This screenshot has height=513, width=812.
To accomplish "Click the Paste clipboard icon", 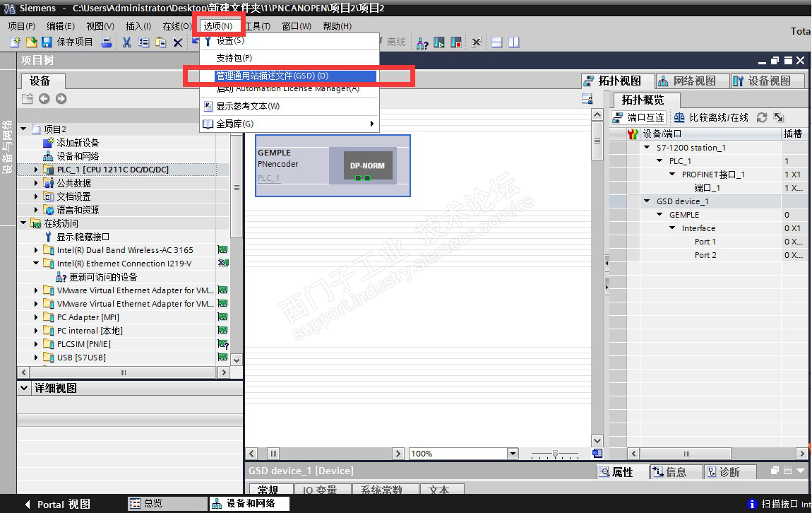I will click(x=161, y=42).
